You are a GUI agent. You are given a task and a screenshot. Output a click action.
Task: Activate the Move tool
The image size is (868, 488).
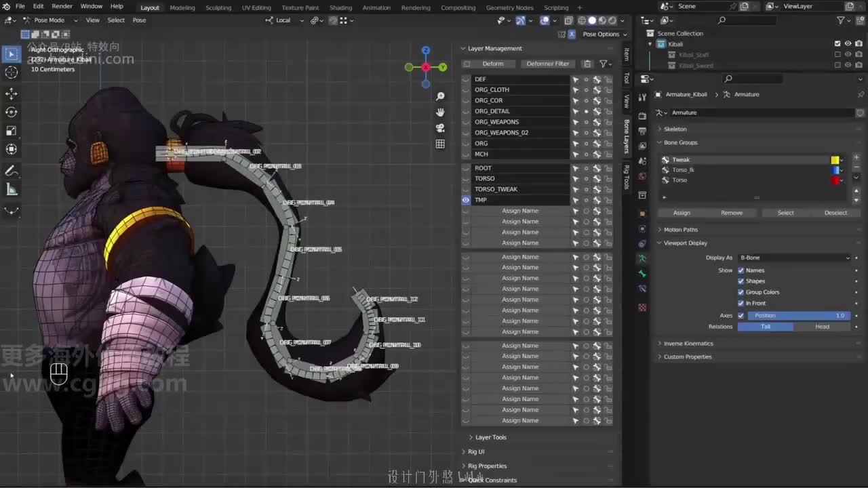[x=12, y=94]
